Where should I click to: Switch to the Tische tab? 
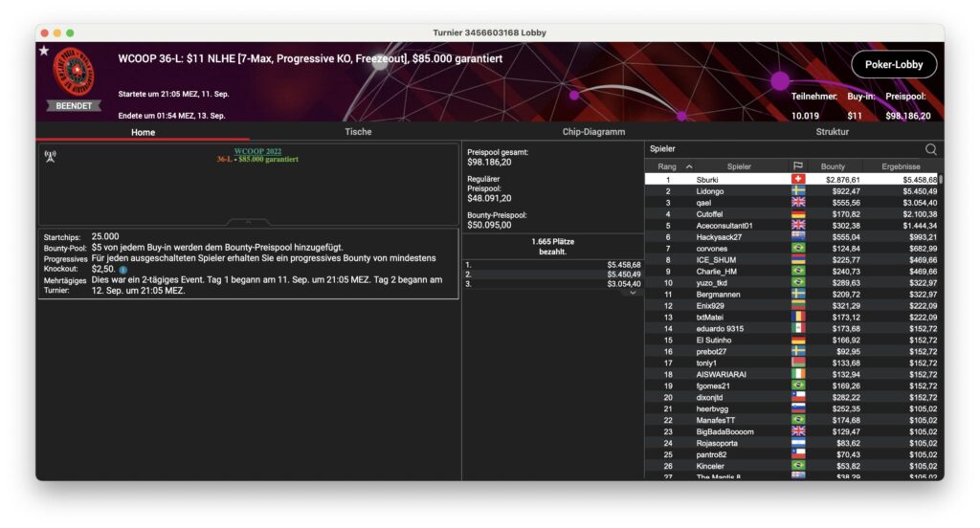(x=358, y=132)
